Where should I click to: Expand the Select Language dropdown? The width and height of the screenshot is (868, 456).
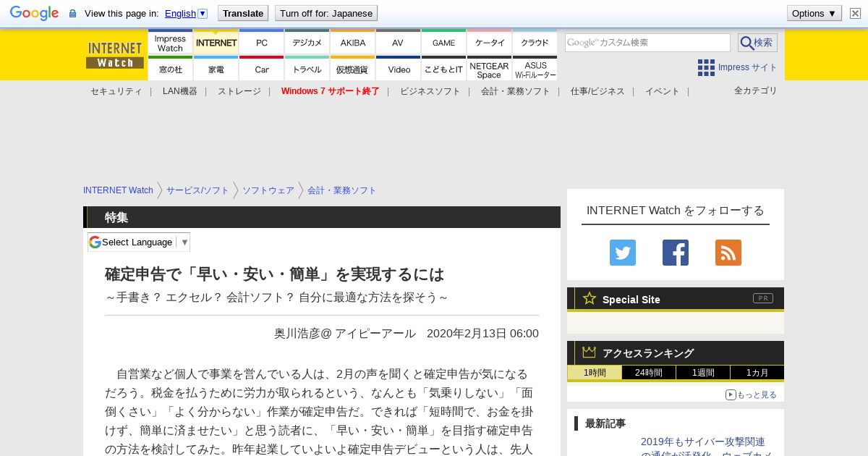139,242
